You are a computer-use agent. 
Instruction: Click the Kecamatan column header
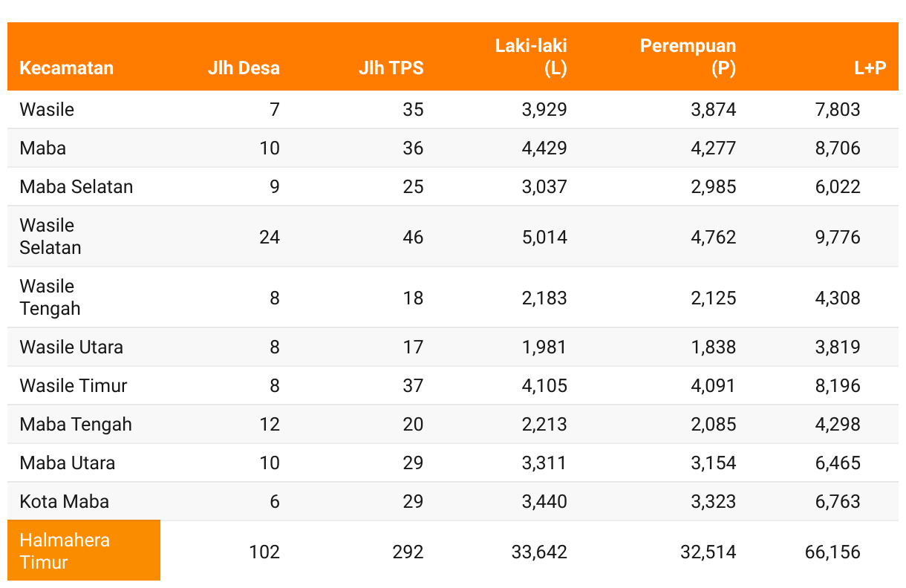(67, 68)
